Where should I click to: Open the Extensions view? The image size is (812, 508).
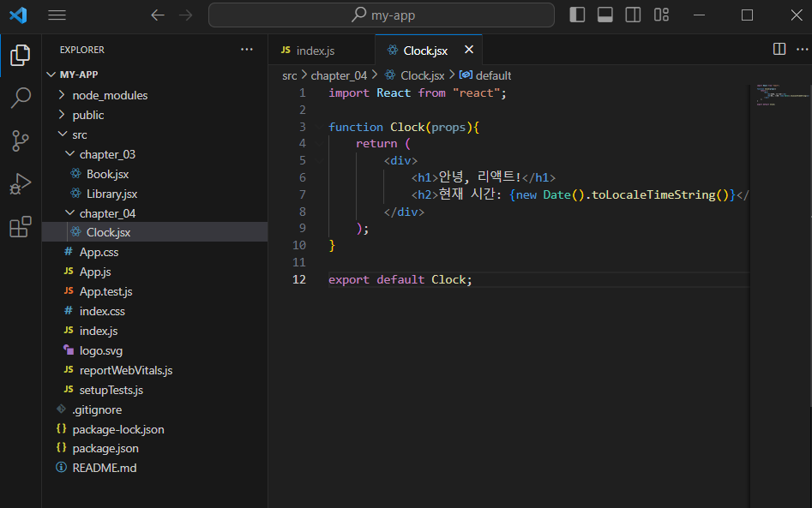[21, 227]
